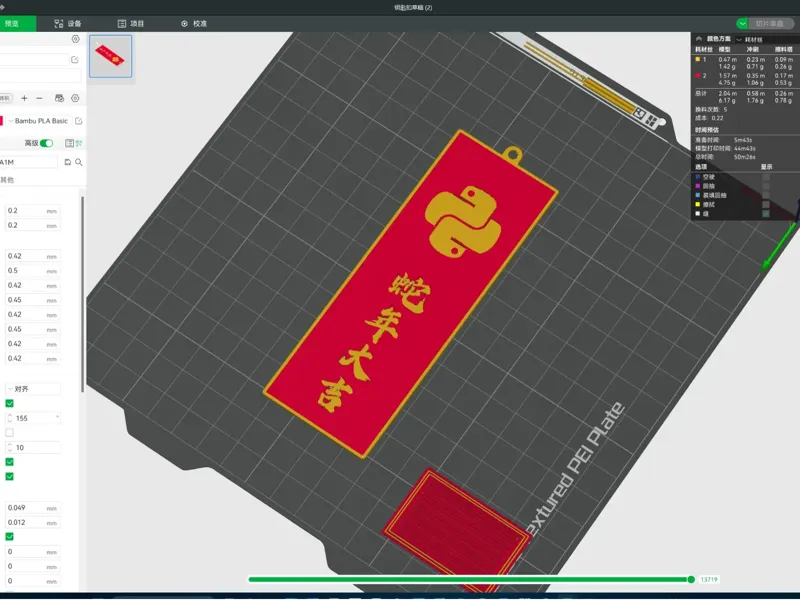This screenshot has width=800, height=600.
Task: Search settings with the magnifier icon
Action: tap(79, 162)
